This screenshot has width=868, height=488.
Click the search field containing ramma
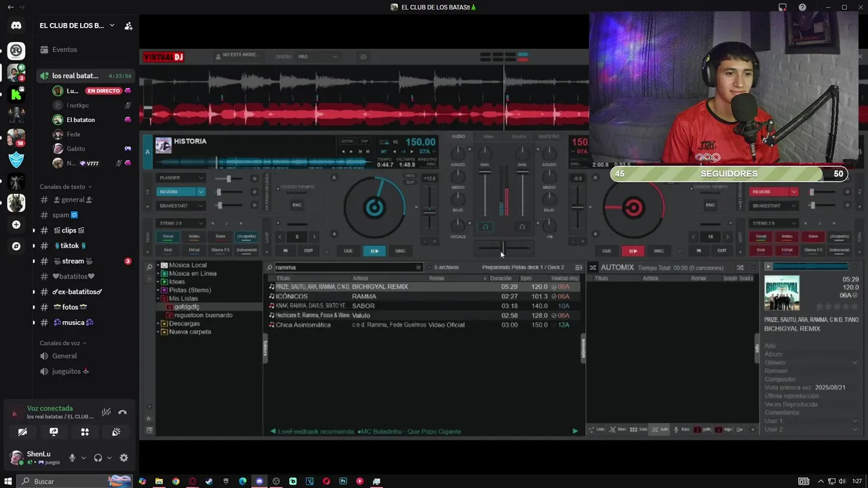tap(348, 267)
